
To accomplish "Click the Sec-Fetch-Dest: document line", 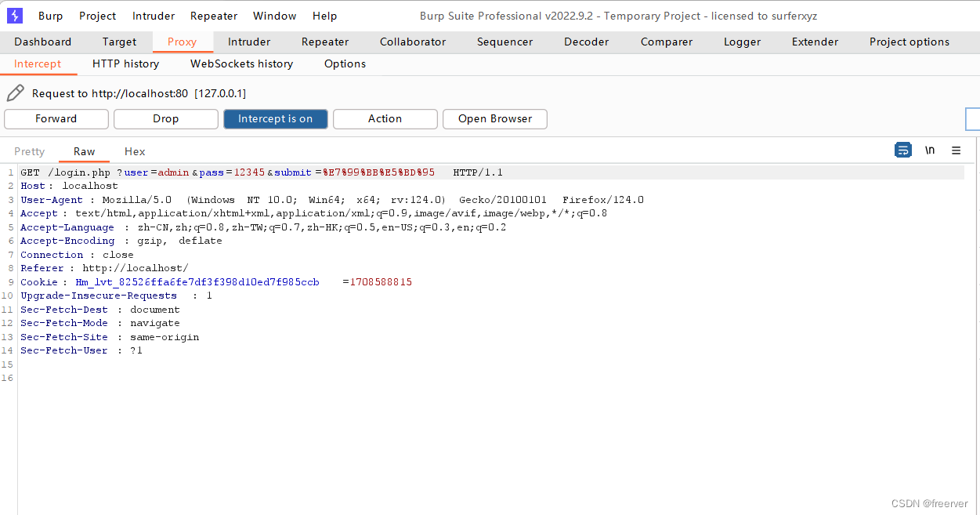I will 100,310.
